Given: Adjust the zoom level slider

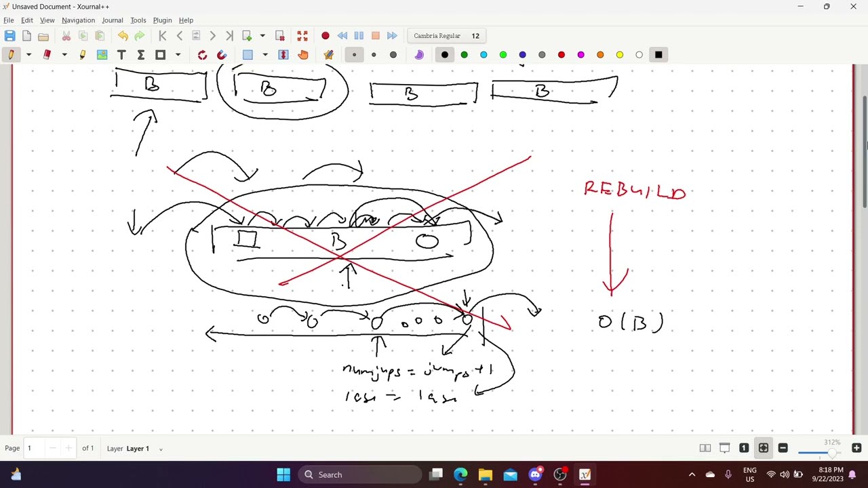Looking at the screenshot, I should coord(821,453).
